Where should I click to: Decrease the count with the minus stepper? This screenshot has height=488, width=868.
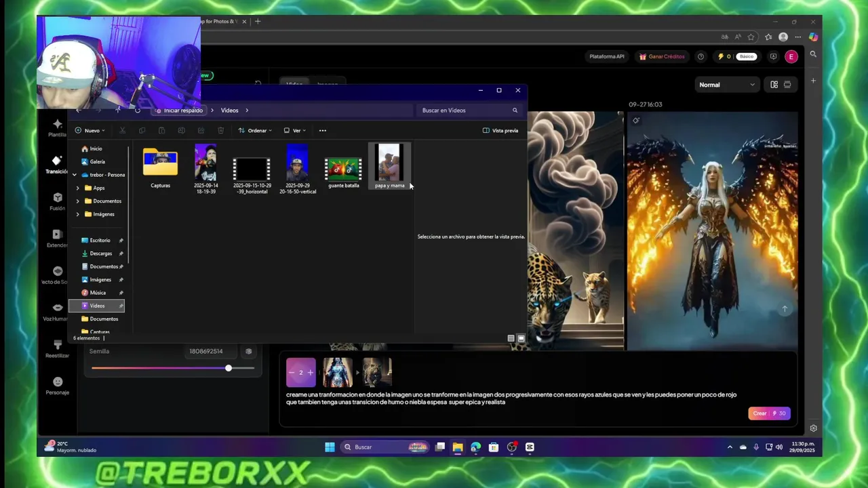(292, 372)
